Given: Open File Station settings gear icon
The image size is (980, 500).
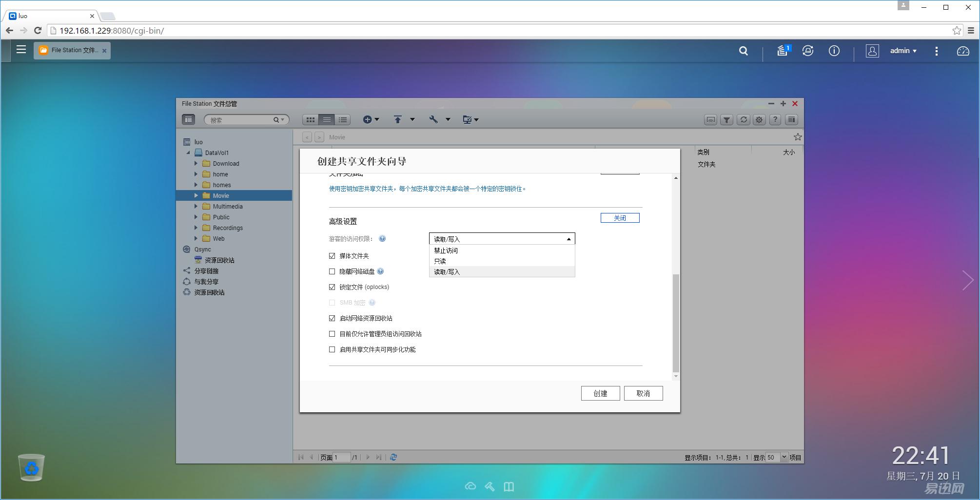Looking at the screenshot, I should (759, 120).
